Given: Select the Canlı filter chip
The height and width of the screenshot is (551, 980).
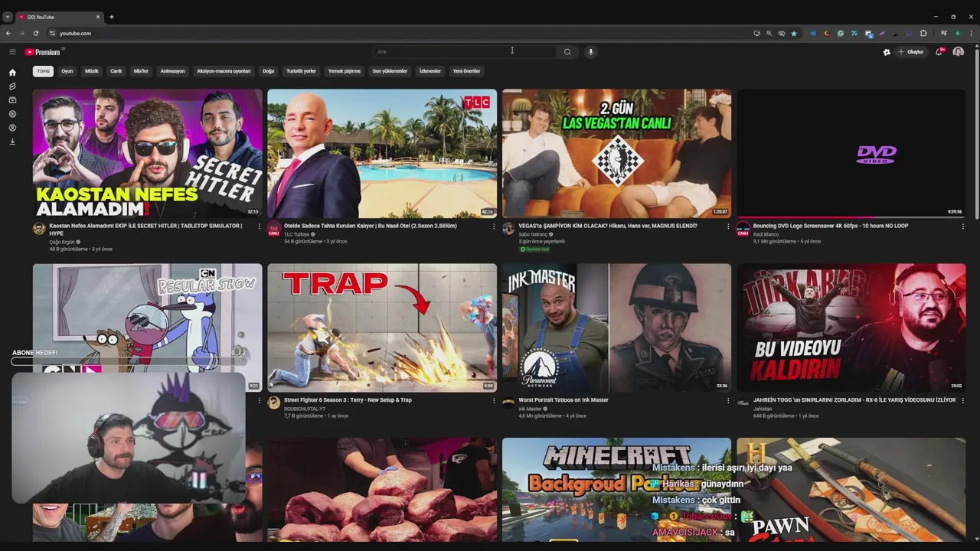Looking at the screenshot, I should 116,71.
